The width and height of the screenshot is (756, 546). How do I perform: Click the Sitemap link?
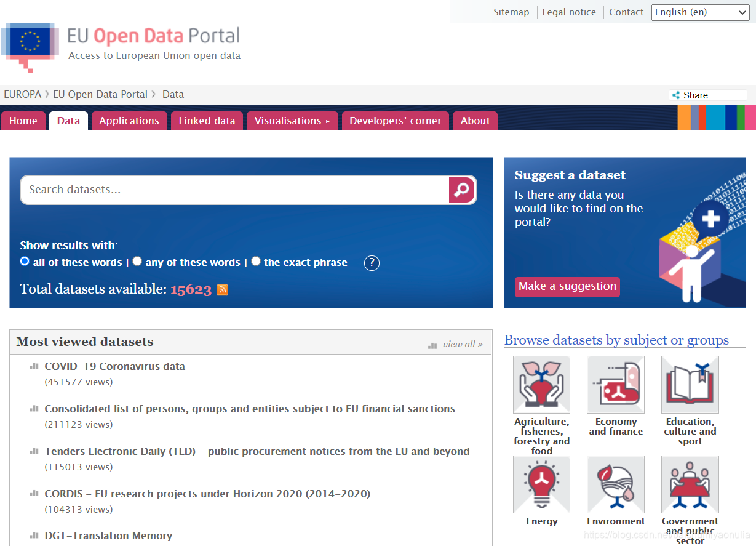(x=511, y=12)
